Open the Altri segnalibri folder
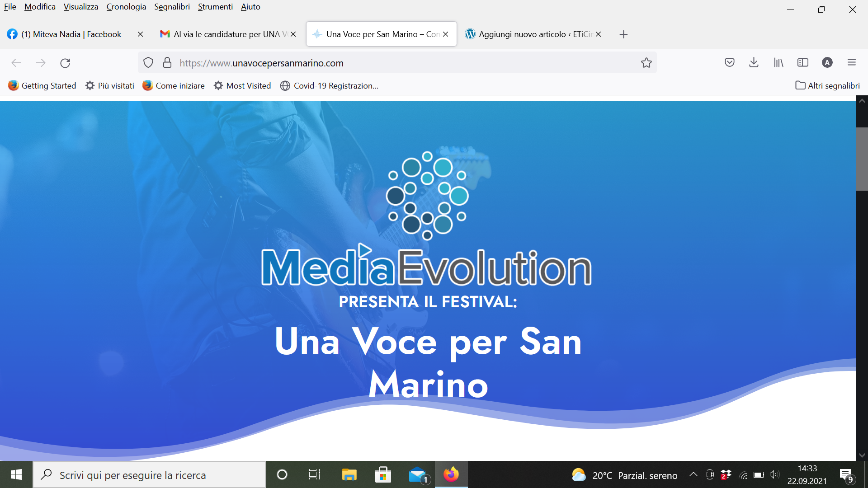The width and height of the screenshot is (868, 488). [x=827, y=86]
